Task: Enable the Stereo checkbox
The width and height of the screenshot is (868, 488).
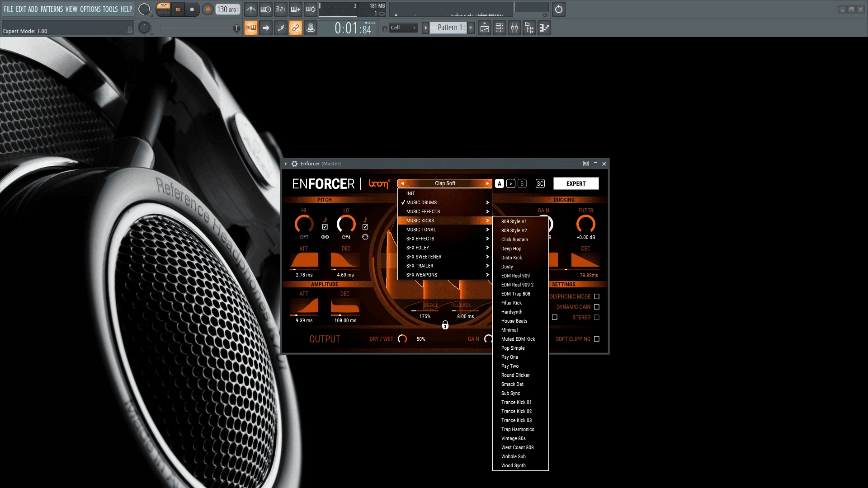Action: click(x=597, y=317)
